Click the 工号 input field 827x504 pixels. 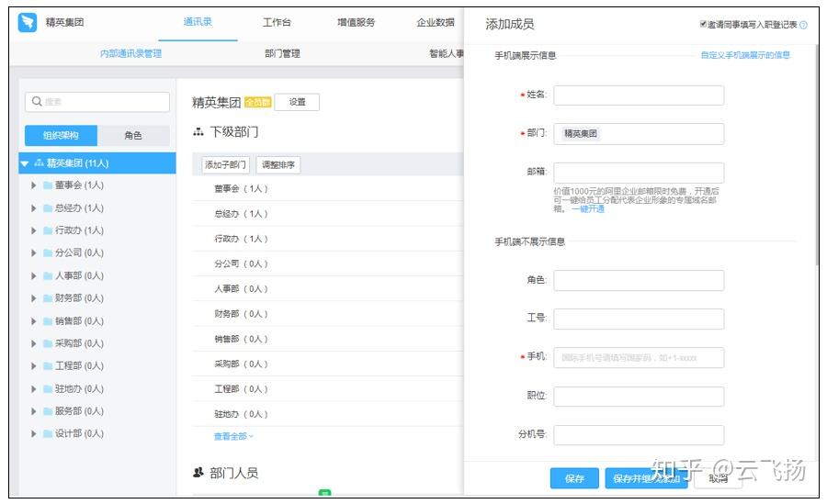click(639, 319)
